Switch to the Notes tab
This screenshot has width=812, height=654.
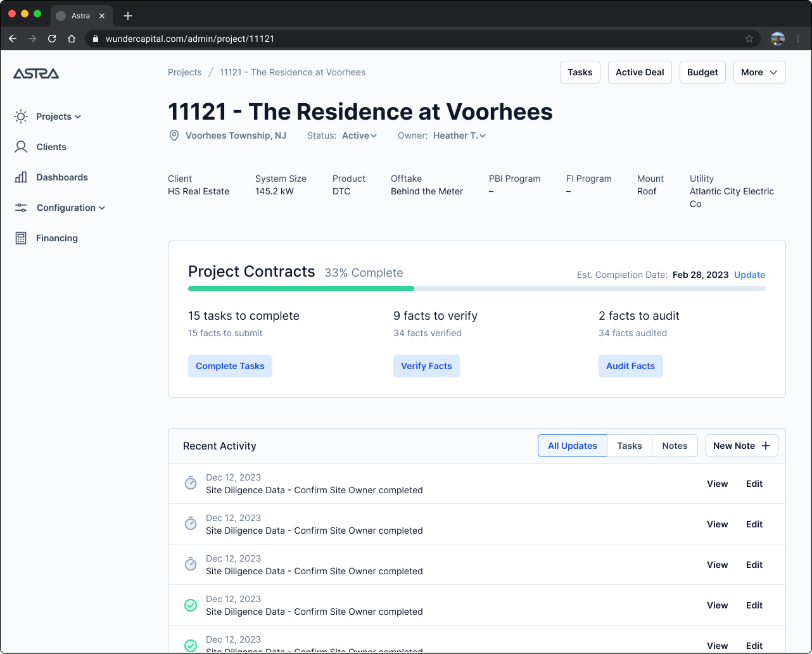pyautogui.click(x=675, y=446)
